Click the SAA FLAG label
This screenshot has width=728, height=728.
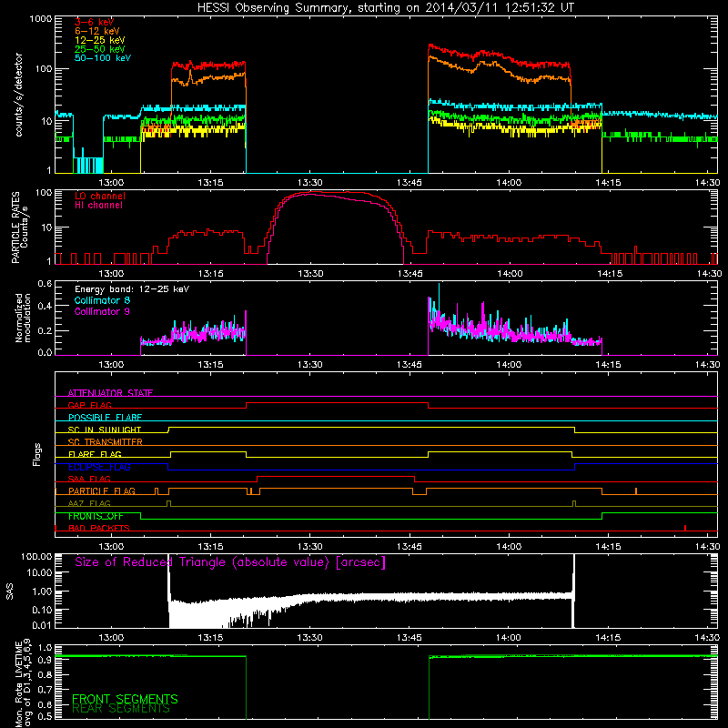(x=89, y=479)
